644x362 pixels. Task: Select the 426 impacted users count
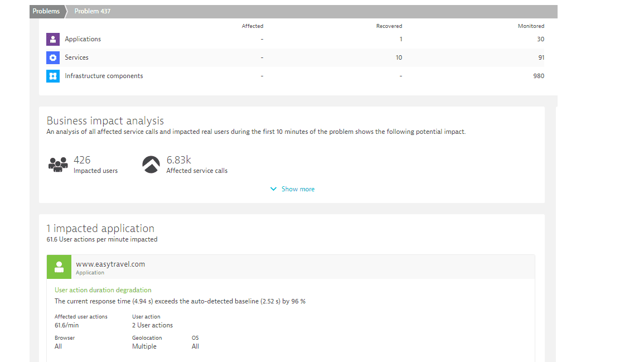pos(82,160)
